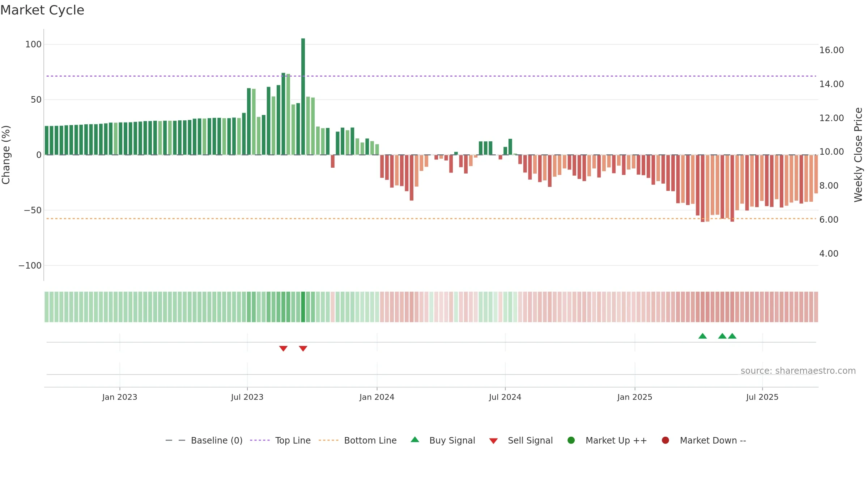Click the darkest green cell in heat strip
Image resolution: width=868 pixels, height=488 pixels.
pyautogui.click(x=303, y=307)
